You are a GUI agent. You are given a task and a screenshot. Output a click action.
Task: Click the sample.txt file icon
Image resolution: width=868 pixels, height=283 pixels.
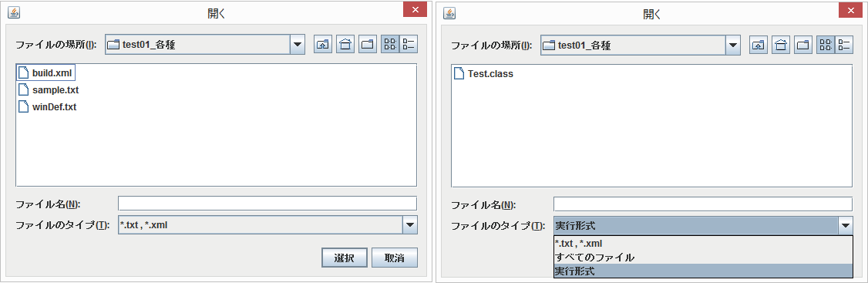point(23,89)
